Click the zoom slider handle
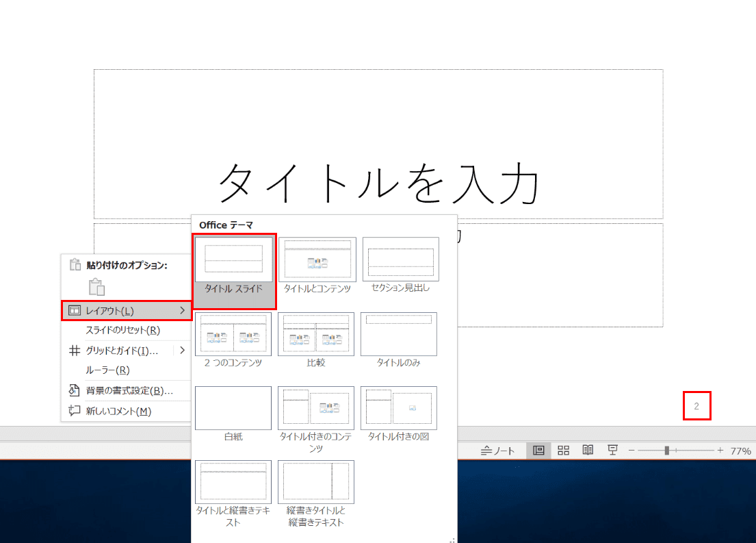756x543 pixels. 667,451
